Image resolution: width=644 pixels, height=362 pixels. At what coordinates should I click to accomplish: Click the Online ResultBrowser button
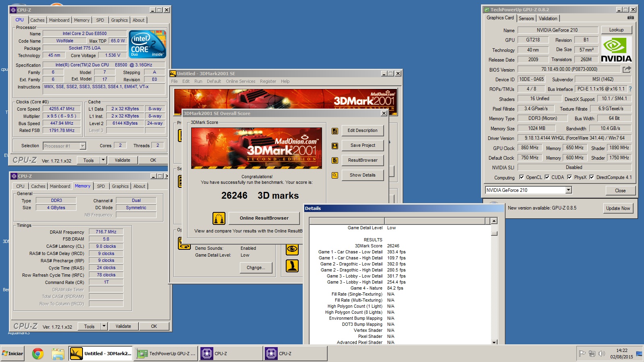(264, 218)
